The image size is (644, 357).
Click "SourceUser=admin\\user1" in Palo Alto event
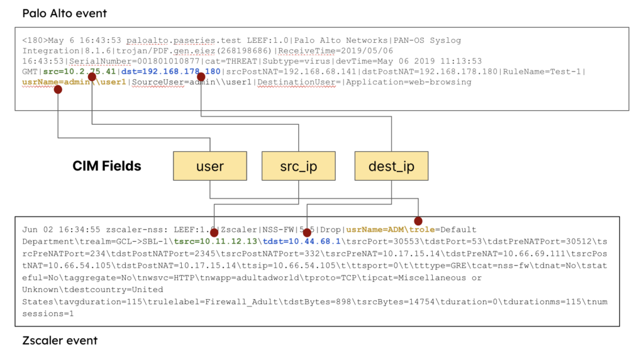coord(191,82)
